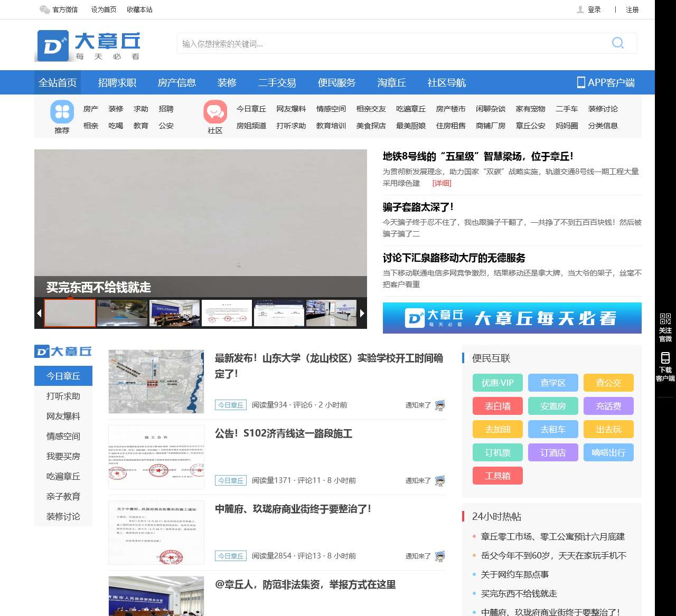
Task: Select 今日章丘 in the sidebar
Action: [x=63, y=376]
